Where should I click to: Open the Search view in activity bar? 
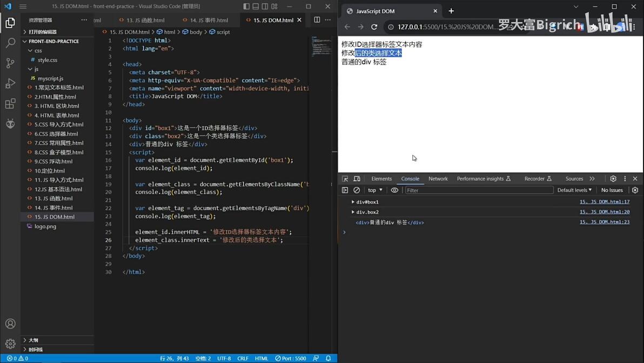click(10, 43)
